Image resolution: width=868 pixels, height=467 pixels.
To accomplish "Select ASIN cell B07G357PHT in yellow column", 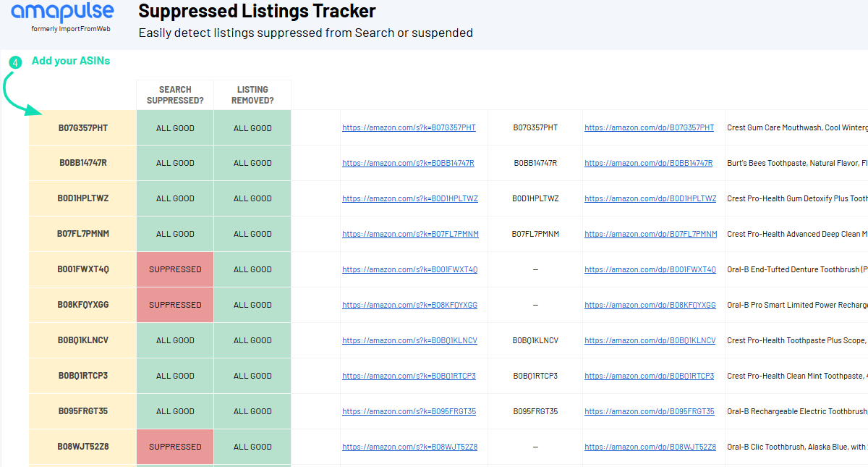I will tap(82, 128).
